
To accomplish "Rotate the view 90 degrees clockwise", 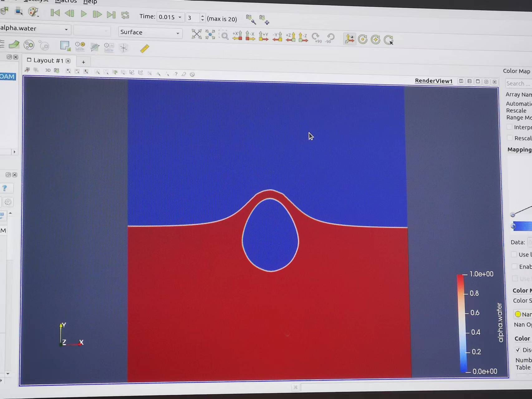I will (x=317, y=38).
